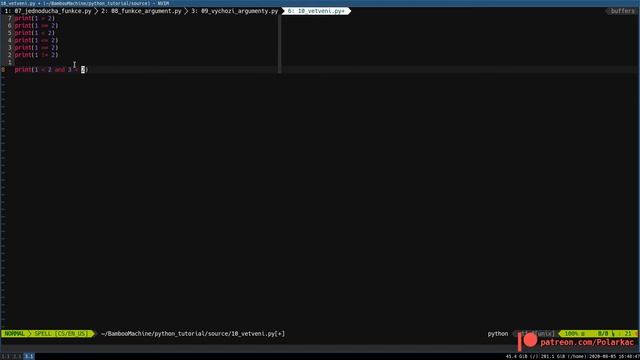Switch to buffer tab 09_vychozi_argumenty.py

235,11
